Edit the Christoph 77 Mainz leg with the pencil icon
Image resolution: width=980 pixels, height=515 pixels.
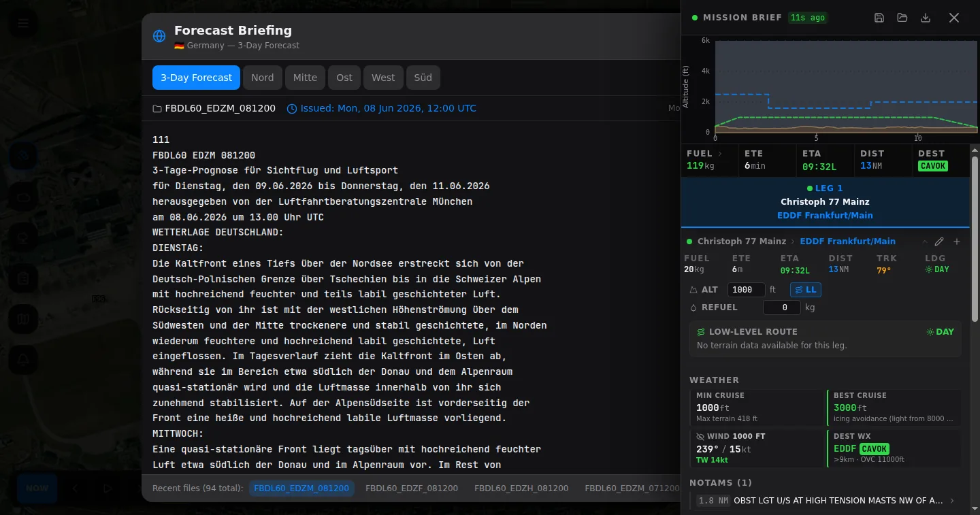click(939, 242)
